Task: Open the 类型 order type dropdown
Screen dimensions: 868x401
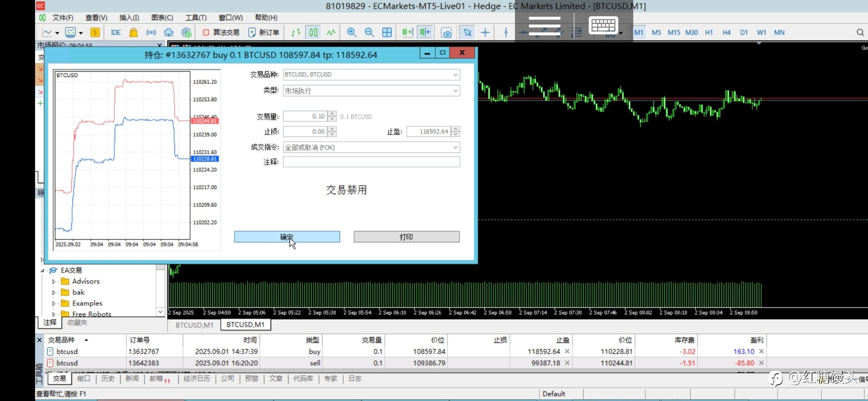Action: point(371,91)
